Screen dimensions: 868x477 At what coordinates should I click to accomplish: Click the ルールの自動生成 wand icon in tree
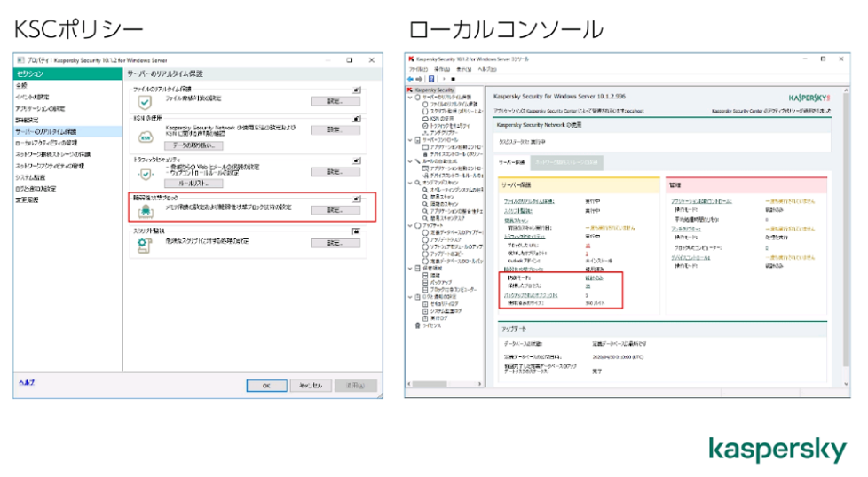click(x=418, y=161)
